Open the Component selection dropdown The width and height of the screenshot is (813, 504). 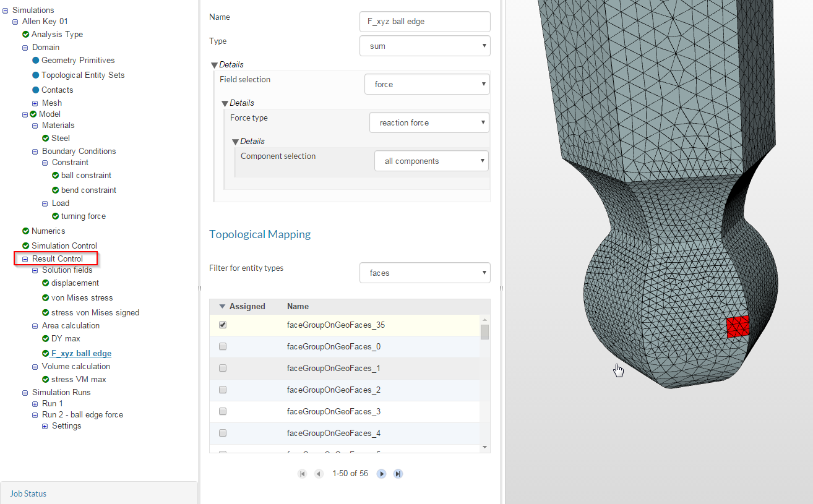coord(431,161)
